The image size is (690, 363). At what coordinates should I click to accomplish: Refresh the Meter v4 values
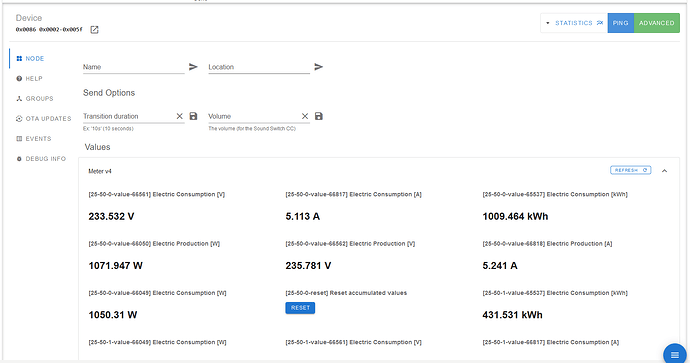click(x=631, y=170)
